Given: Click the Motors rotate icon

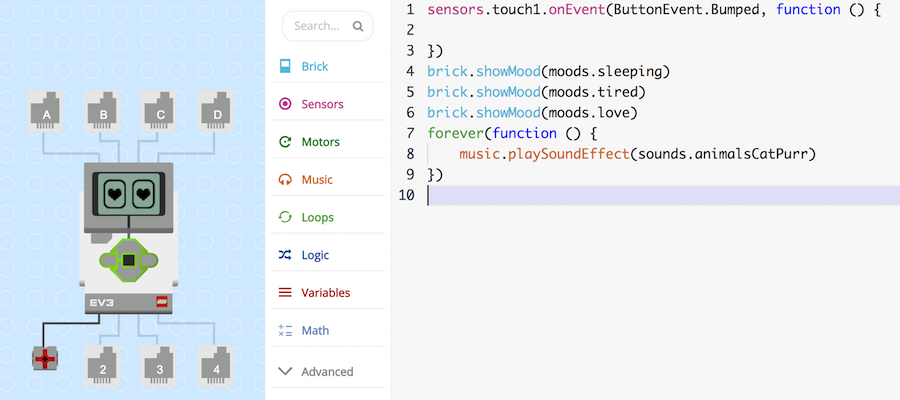Looking at the screenshot, I should [285, 142].
